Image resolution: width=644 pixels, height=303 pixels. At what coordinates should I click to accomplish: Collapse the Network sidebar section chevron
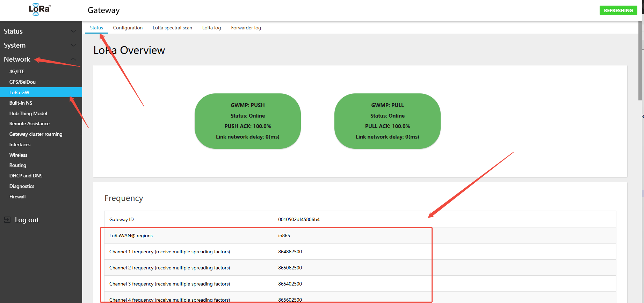73,59
